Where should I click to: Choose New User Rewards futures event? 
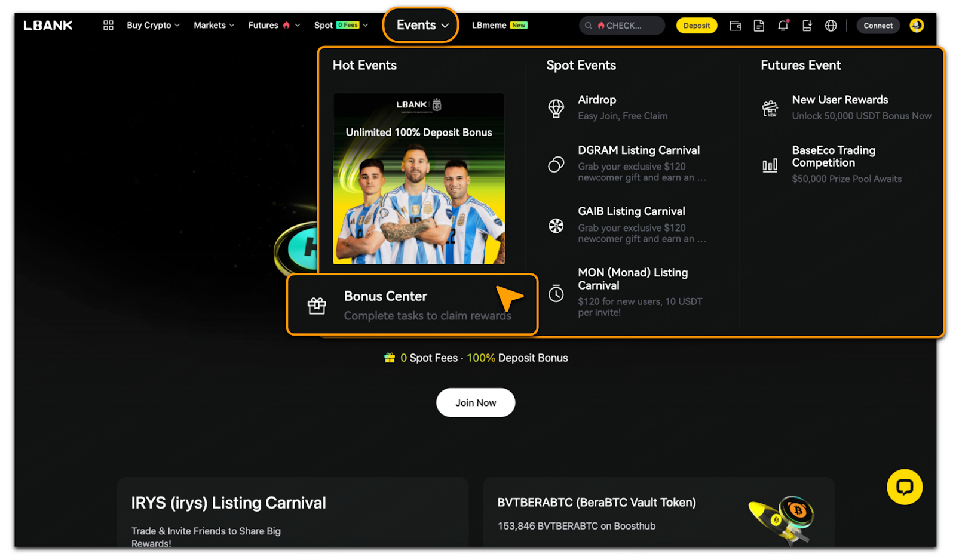click(x=839, y=107)
